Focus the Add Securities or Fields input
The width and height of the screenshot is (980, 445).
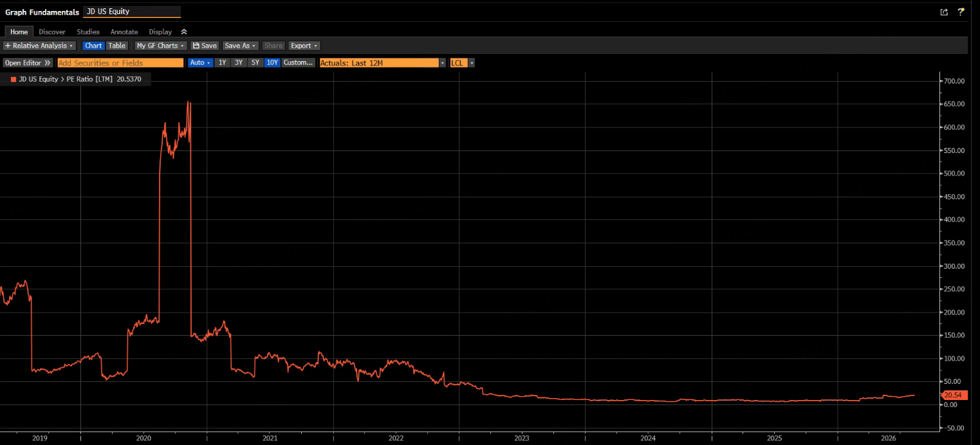coord(120,62)
